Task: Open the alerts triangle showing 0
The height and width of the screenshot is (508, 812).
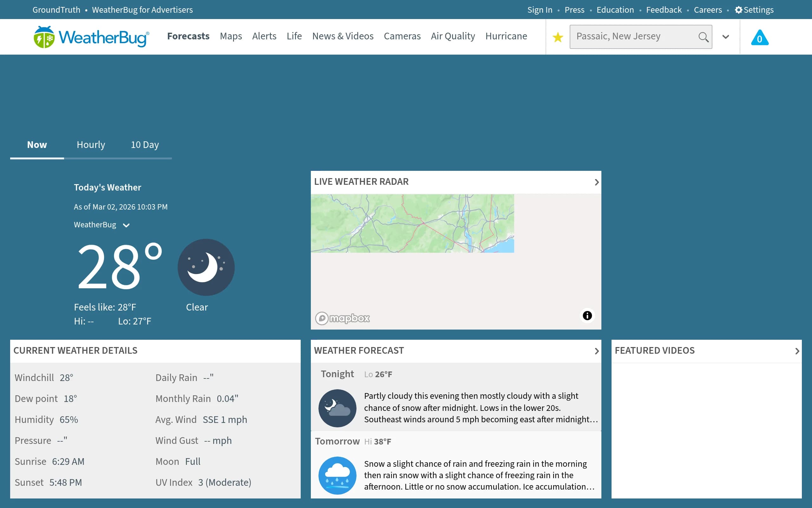Action: [760, 37]
